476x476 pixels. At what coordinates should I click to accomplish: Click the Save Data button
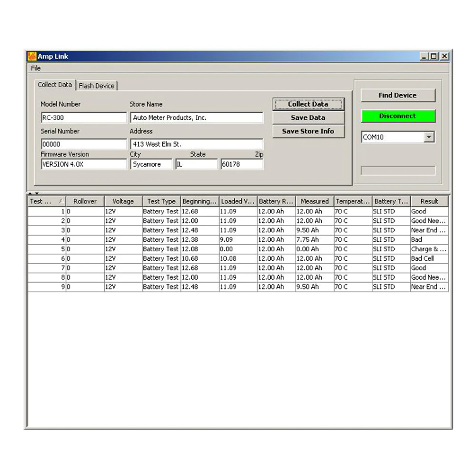click(x=308, y=118)
